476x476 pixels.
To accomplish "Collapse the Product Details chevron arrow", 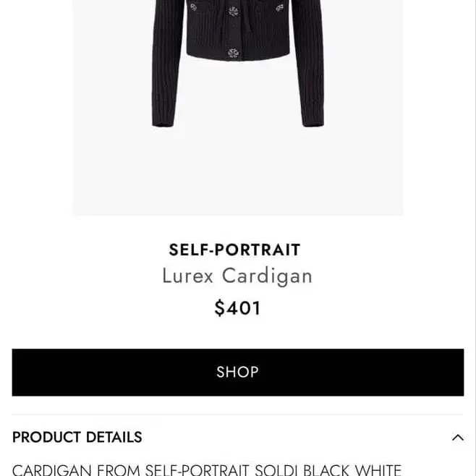I will 457,437.
